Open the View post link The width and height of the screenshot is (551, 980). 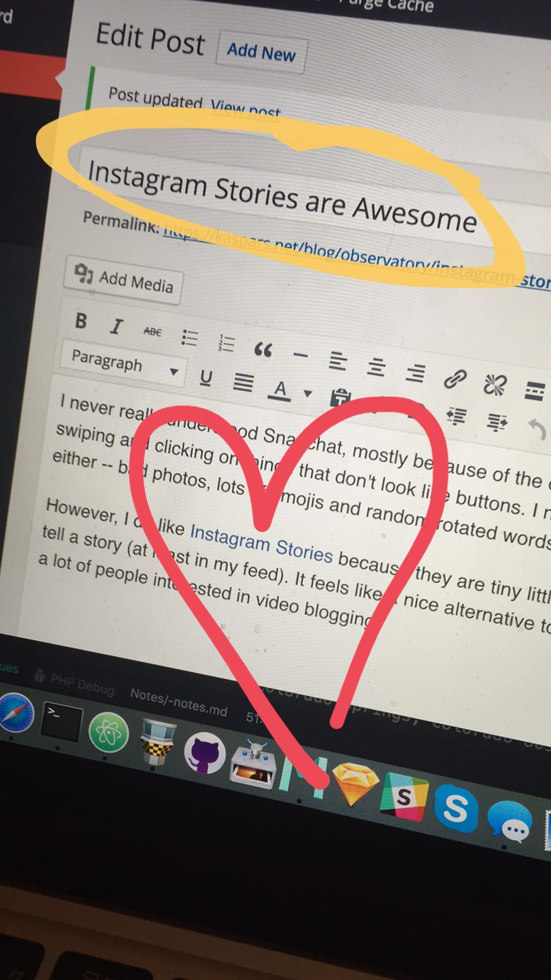pos(246,109)
